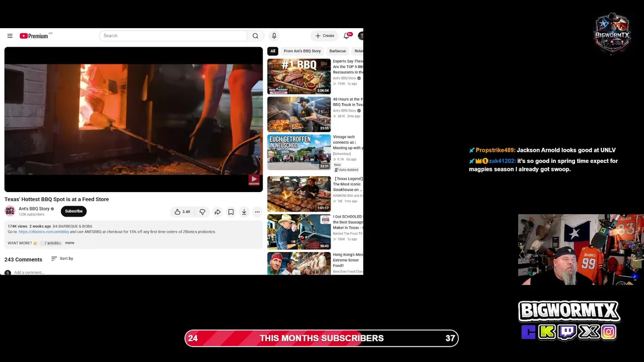Select the Barbecue filter chip

pos(338,51)
